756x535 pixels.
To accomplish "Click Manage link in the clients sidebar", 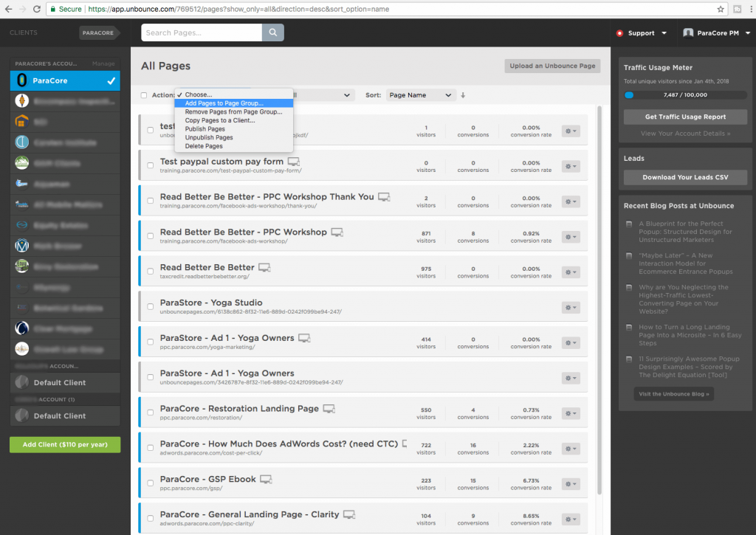I will coord(103,63).
